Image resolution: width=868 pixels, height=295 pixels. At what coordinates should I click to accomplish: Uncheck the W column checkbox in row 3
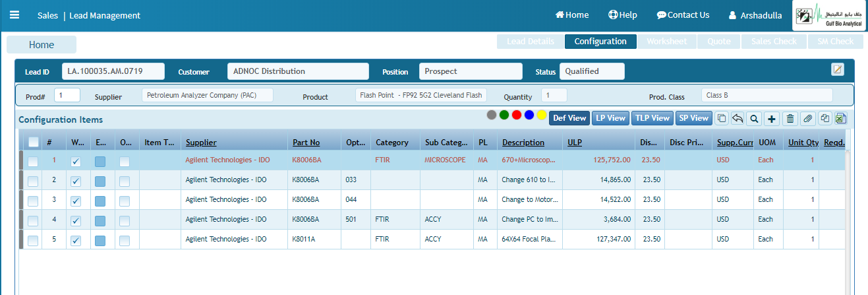coord(76,201)
